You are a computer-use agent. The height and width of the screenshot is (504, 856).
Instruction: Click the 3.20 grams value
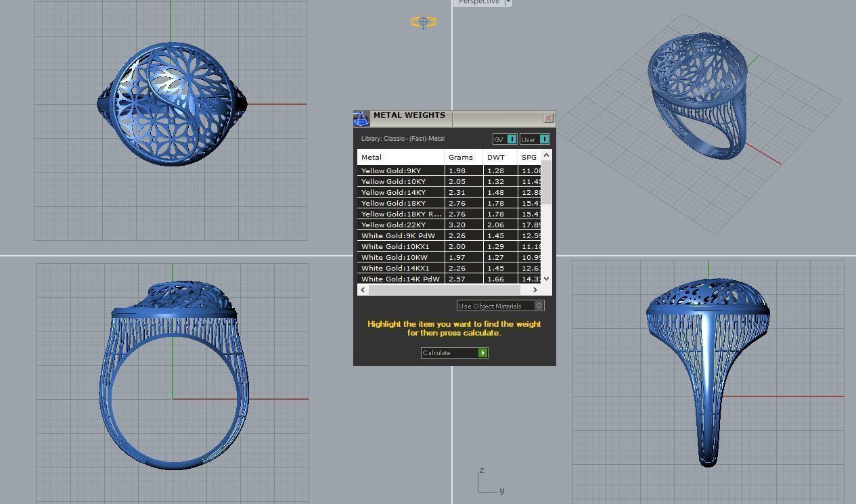point(457,225)
